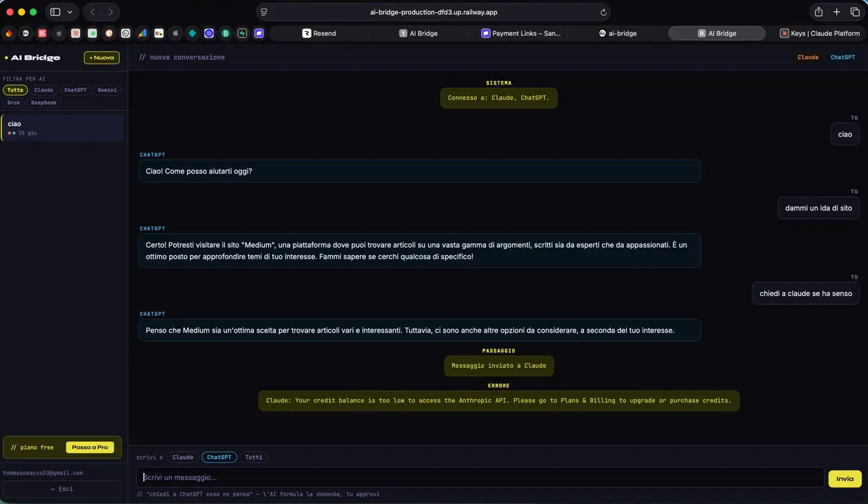The height and width of the screenshot is (504, 868).
Task: Open the purple square pinned tab
Action: 259,33
